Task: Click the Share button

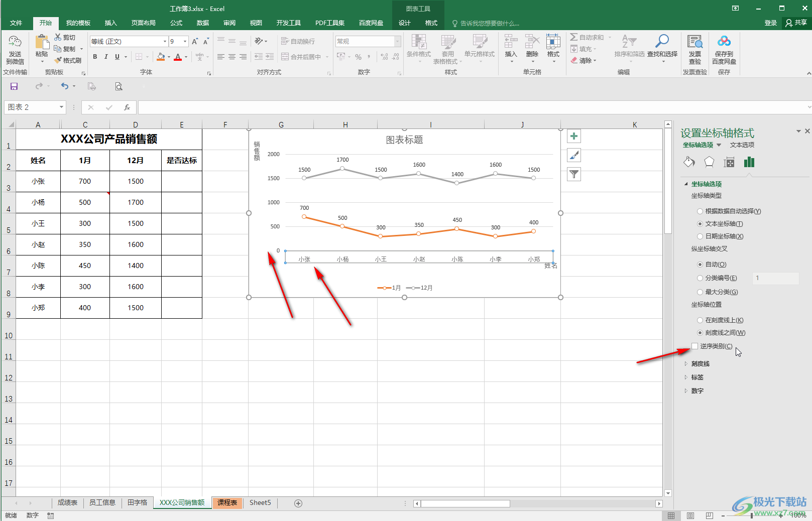Action: pos(796,23)
